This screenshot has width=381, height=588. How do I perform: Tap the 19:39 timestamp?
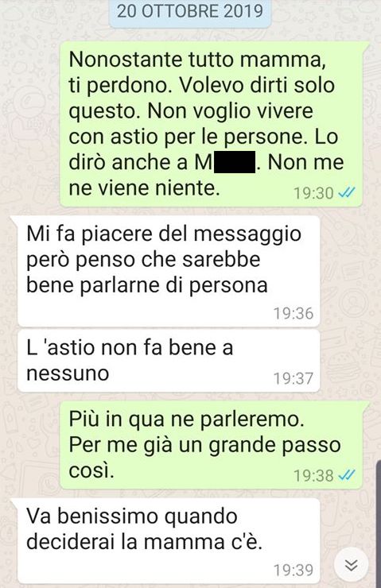[x=294, y=570]
